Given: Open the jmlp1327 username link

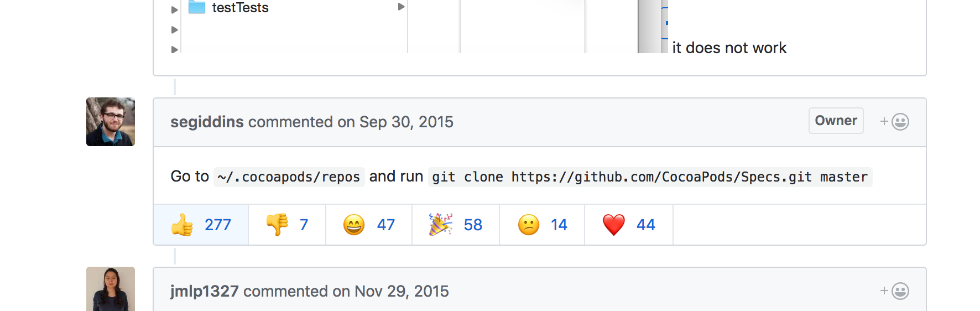Looking at the screenshot, I should 204,291.
